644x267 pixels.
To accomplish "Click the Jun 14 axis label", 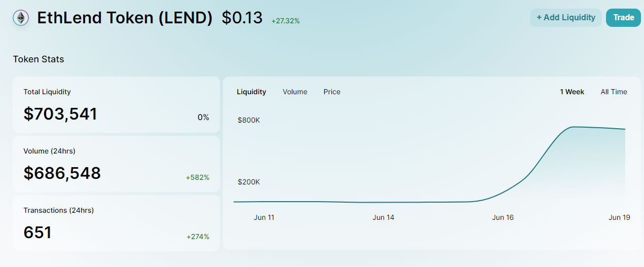I will (384, 217).
